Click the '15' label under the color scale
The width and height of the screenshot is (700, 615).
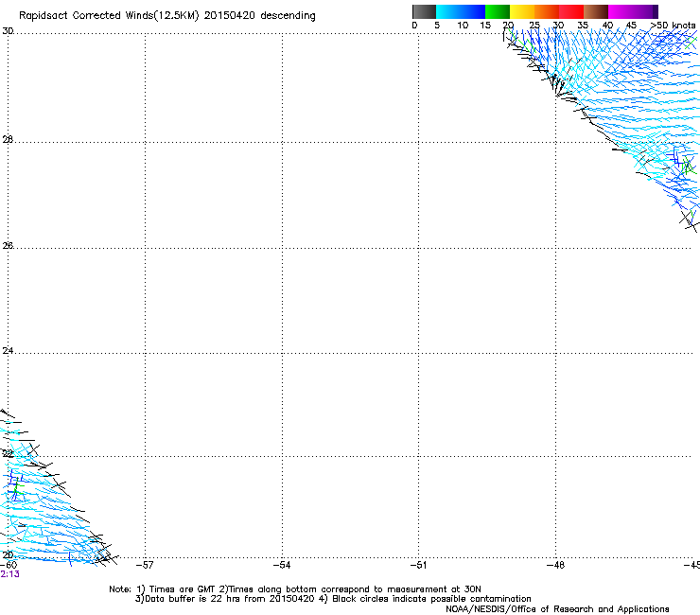[485, 26]
